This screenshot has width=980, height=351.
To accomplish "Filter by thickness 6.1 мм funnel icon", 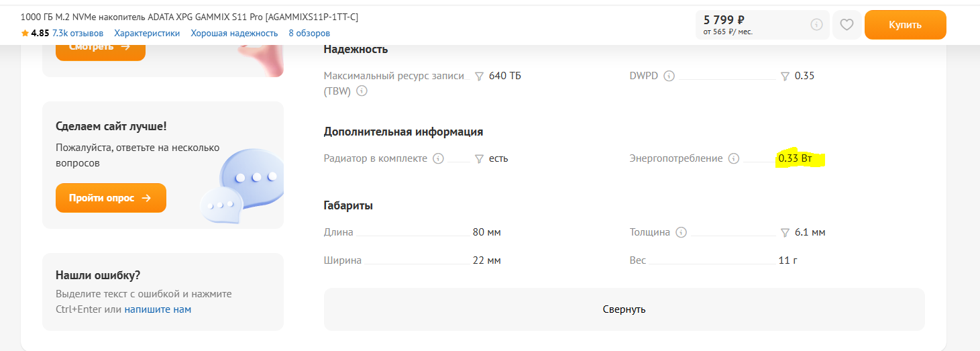I will [x=785, y=233].
